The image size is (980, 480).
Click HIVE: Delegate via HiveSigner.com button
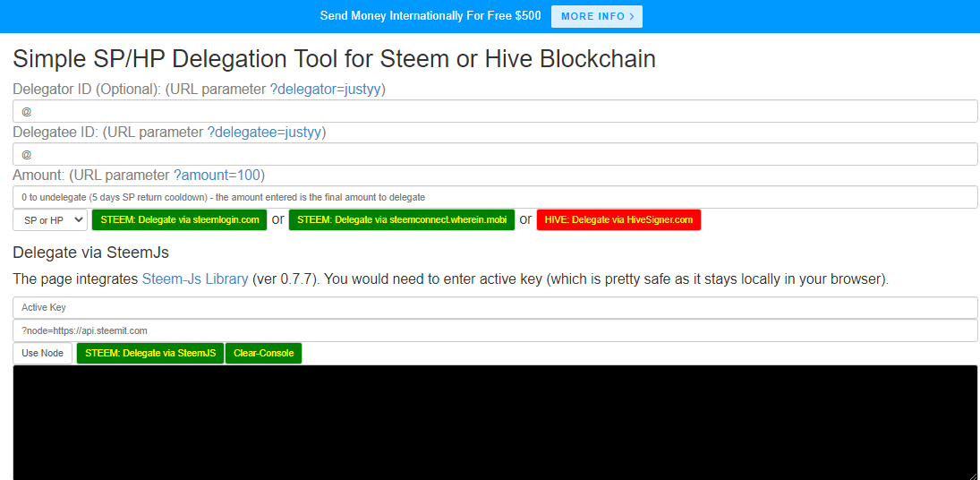618,220
